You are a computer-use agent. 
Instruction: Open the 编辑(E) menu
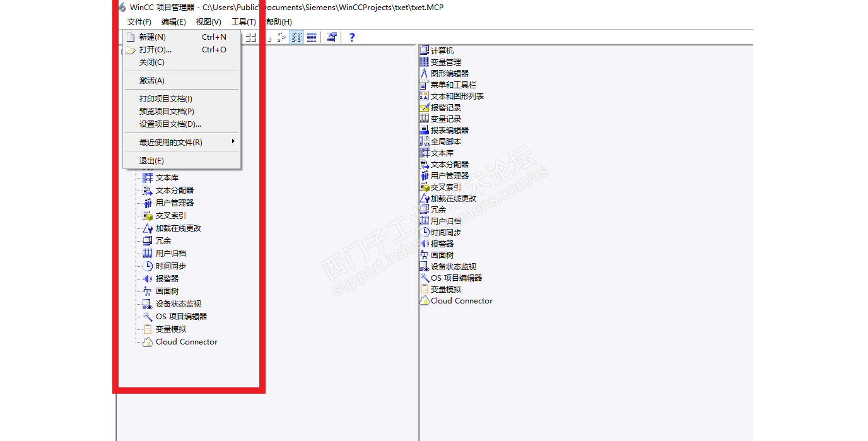point(173,22)
